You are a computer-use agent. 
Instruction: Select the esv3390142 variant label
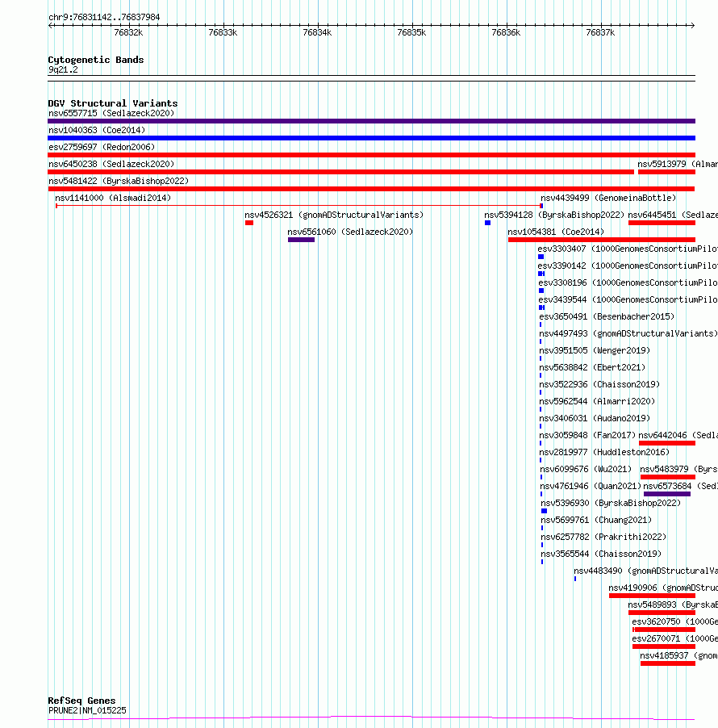click(628, 266)
